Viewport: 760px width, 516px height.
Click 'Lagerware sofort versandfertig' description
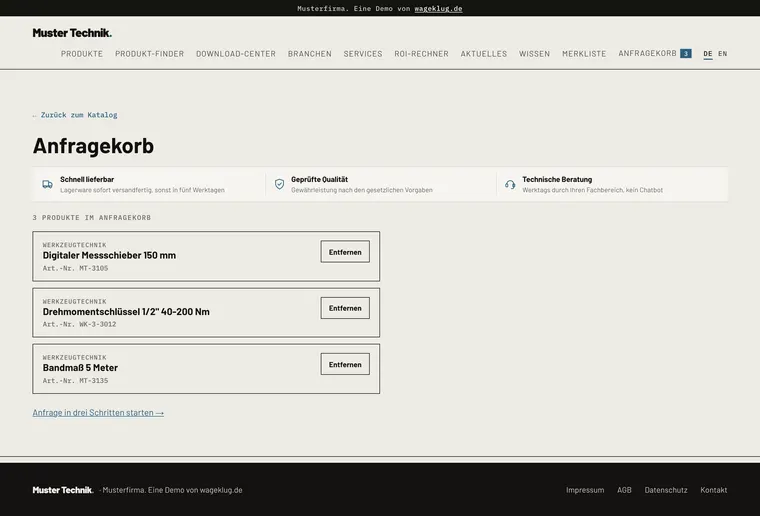(142, 190)
